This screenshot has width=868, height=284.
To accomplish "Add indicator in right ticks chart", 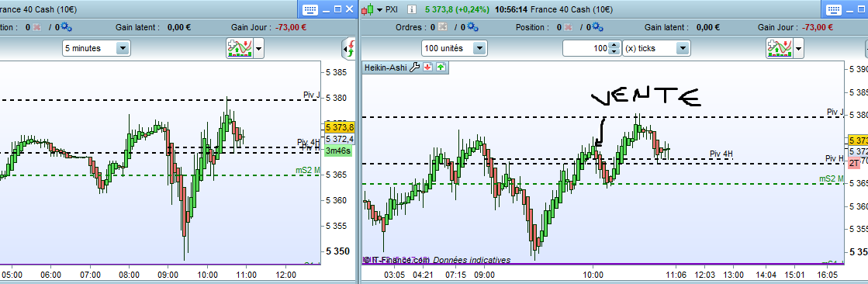I will (780, 48).
